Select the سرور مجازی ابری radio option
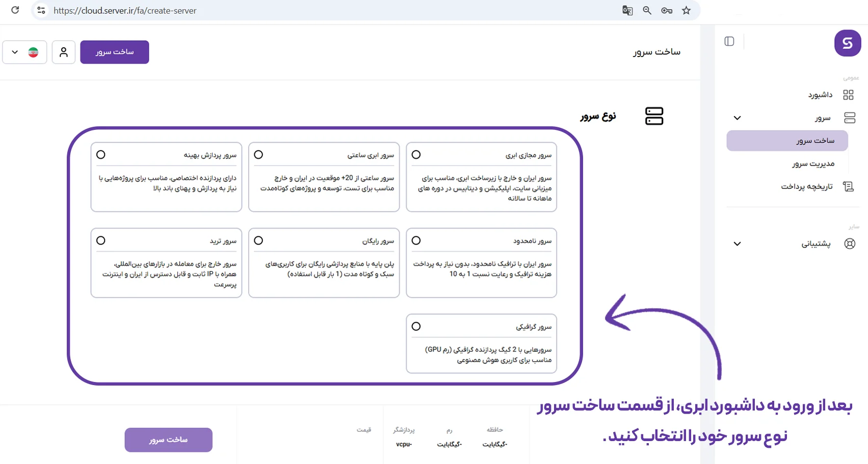 416,155
